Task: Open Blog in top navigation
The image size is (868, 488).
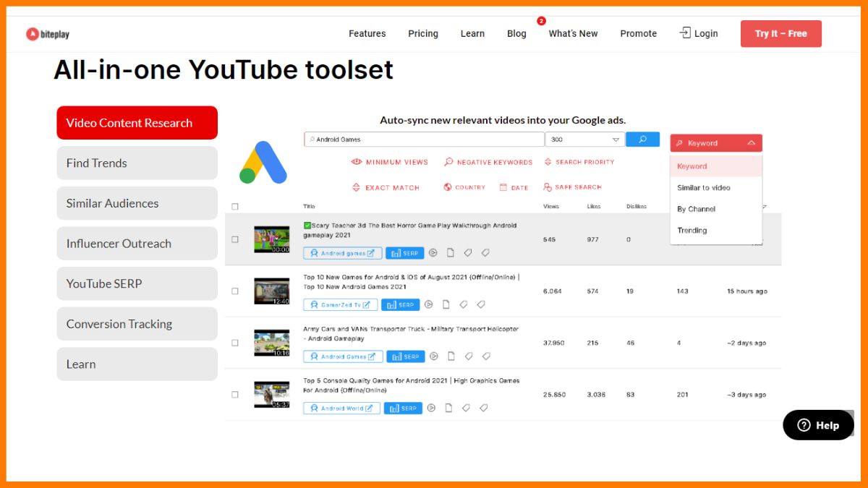Action: 516,33
